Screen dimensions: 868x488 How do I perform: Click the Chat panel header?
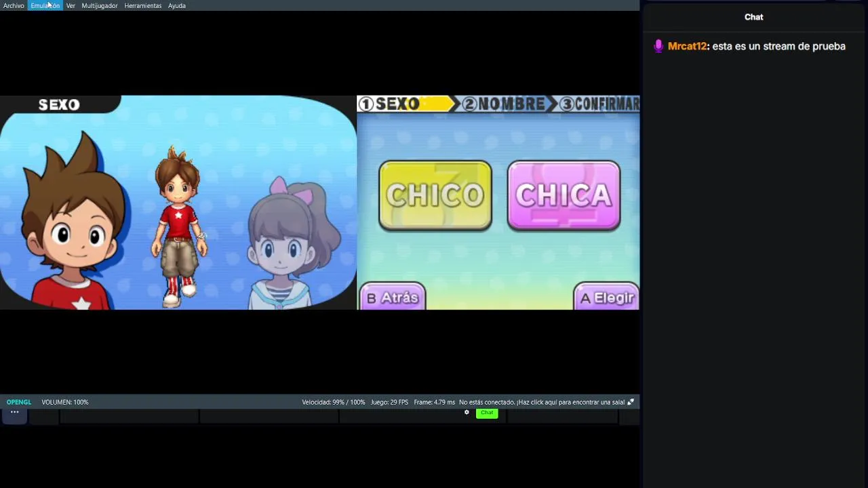(x=754, y=17)
